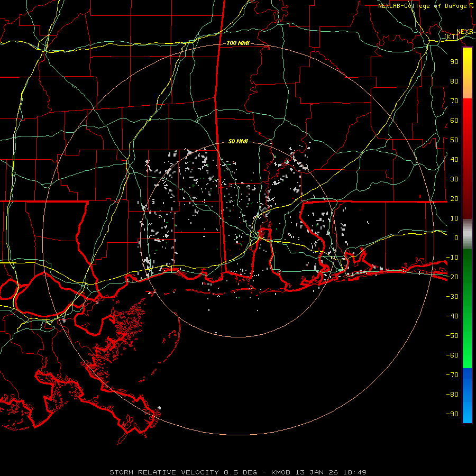Image resolution: width=476 pixels, height=476 pixels.
Task: Click the -40 value on velocity scale
Action: (452, 316)
